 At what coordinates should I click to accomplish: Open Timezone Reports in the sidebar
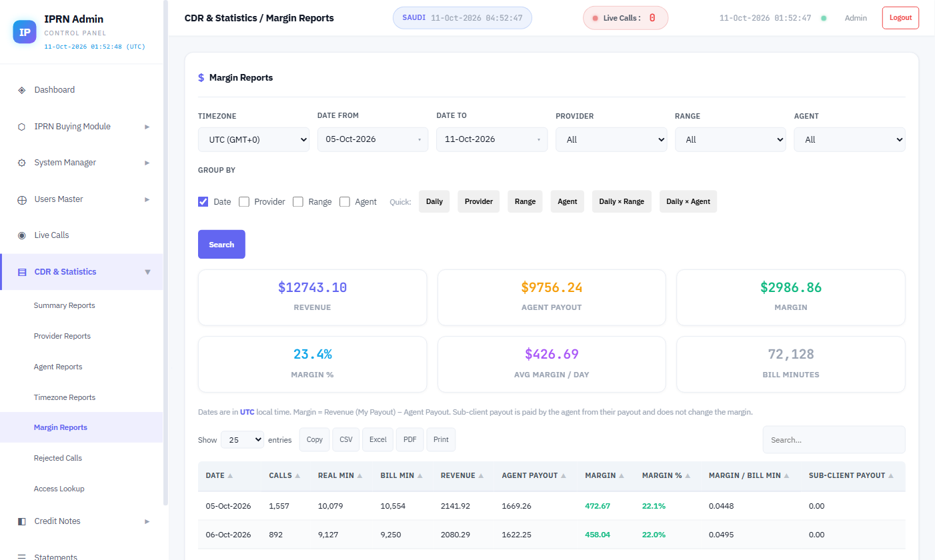tap(65, 397)
